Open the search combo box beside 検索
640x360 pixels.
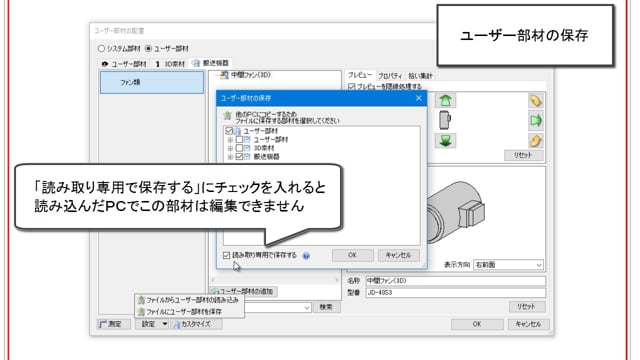(x=279, y=307)
